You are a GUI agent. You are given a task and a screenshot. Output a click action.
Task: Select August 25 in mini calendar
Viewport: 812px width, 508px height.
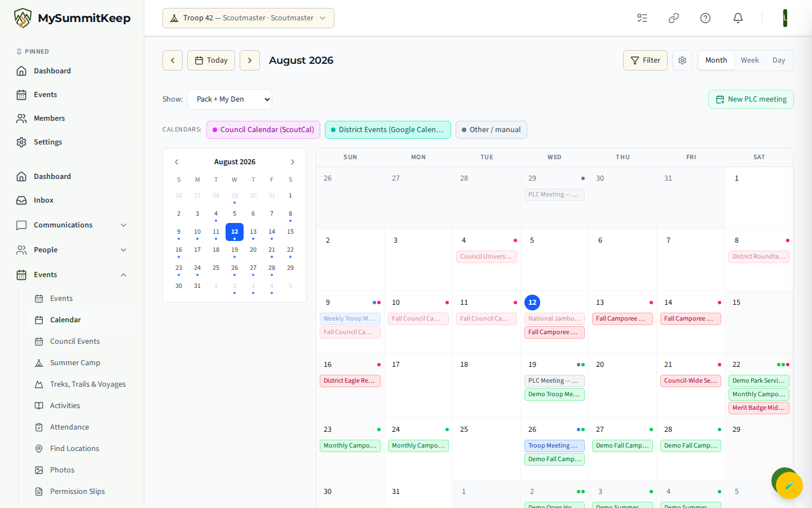[x=216, y=268]
